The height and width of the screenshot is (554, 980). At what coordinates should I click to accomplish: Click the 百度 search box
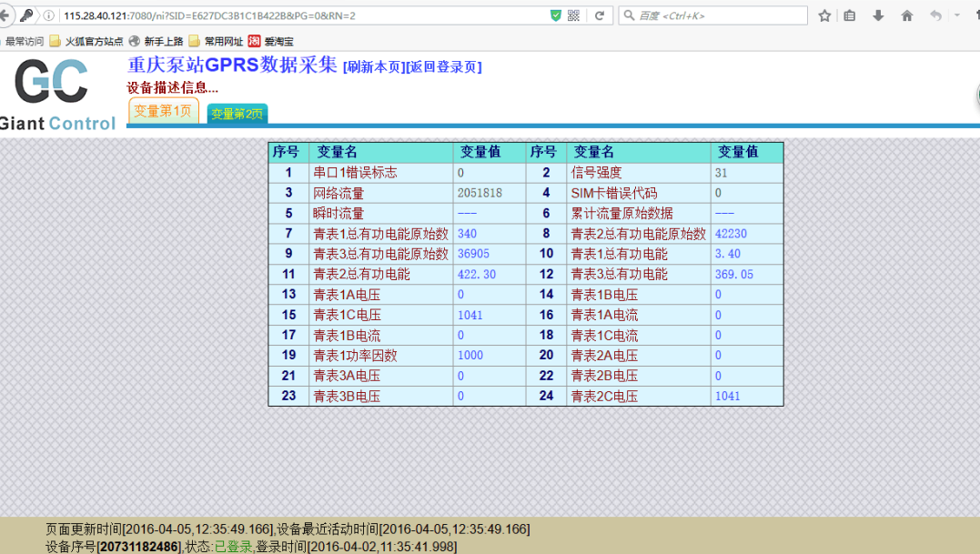(x=719, y=15)
